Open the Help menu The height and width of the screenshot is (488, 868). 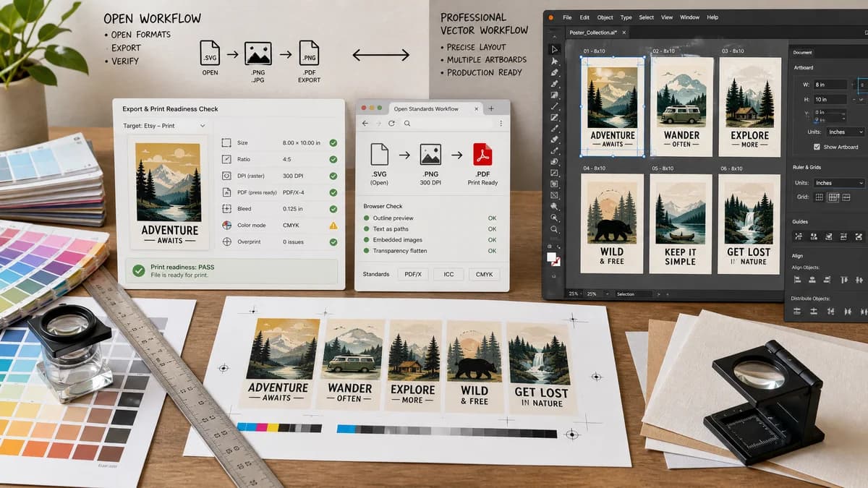click(712, 17)
